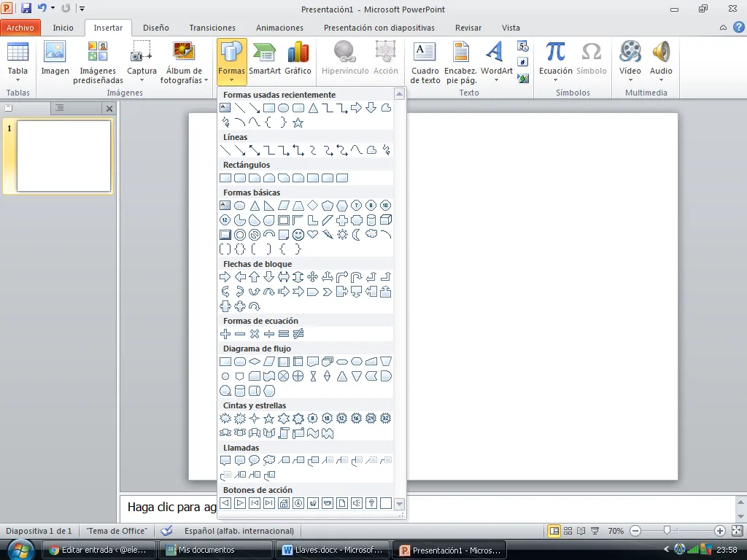The height and width of the screenshot is (560, 747).
Task: Switch to Normal view in status bar
Action: point(554,531)
